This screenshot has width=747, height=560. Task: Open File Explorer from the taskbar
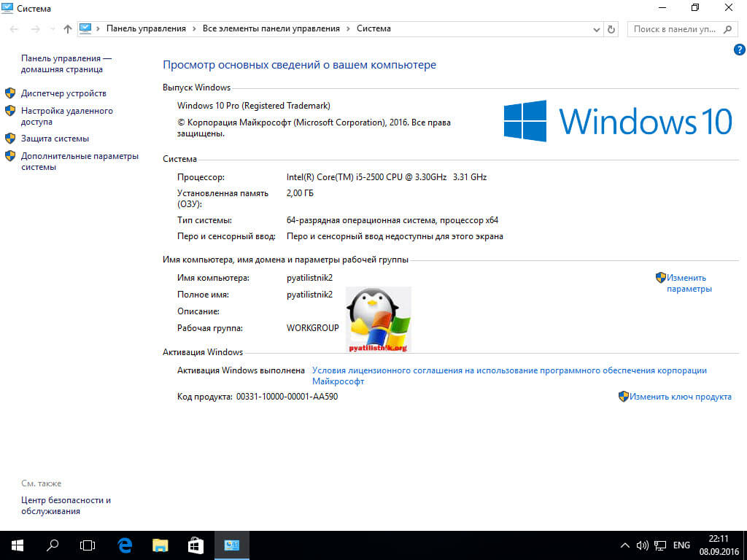coord(160,545)
